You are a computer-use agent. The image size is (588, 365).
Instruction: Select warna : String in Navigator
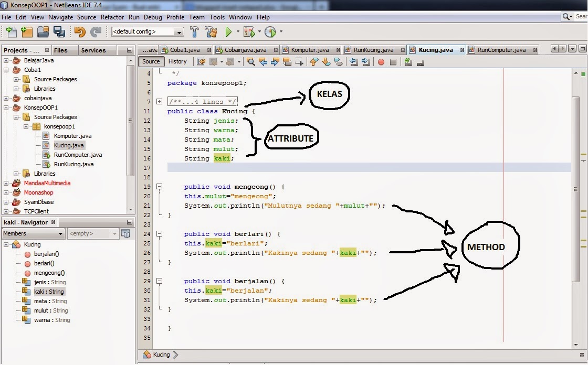(52, 320)
